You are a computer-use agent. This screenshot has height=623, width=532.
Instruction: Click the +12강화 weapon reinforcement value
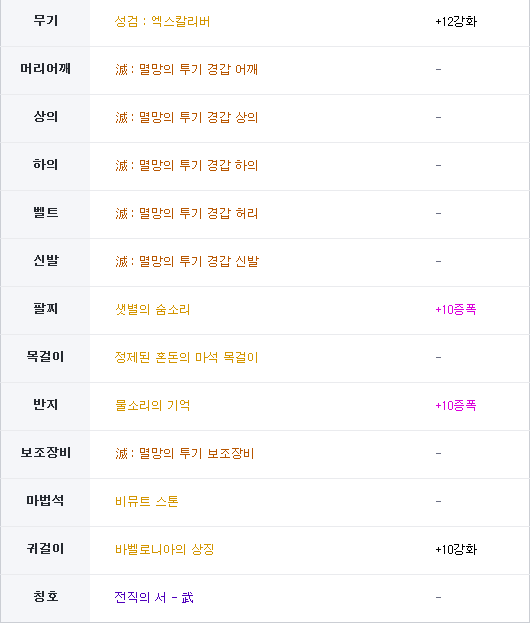coord(456,21)
